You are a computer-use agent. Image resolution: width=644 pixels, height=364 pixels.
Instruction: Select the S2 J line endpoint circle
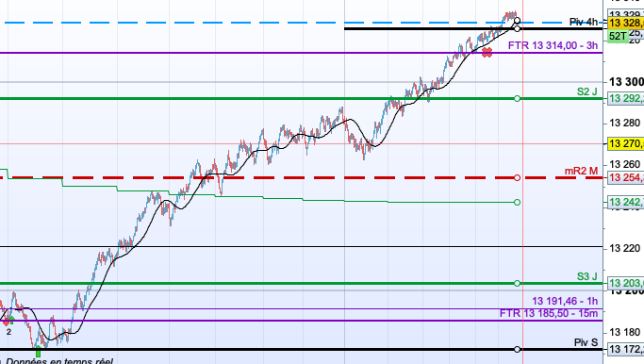pos(517,99)
